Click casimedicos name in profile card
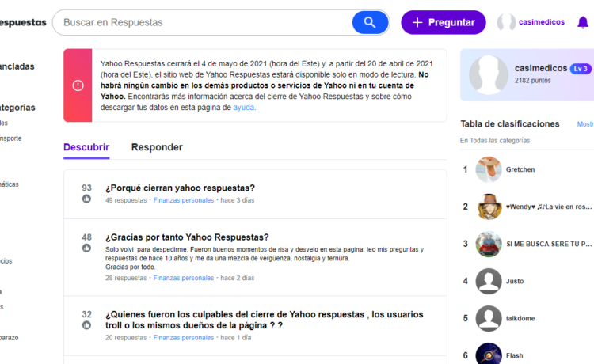The height and width of the screenshot is (364, 594). click(541, 68)
